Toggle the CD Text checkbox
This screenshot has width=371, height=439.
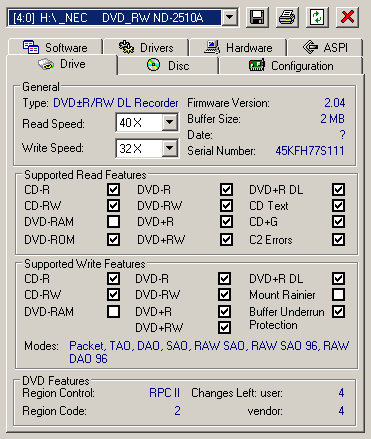pos(338,205)
